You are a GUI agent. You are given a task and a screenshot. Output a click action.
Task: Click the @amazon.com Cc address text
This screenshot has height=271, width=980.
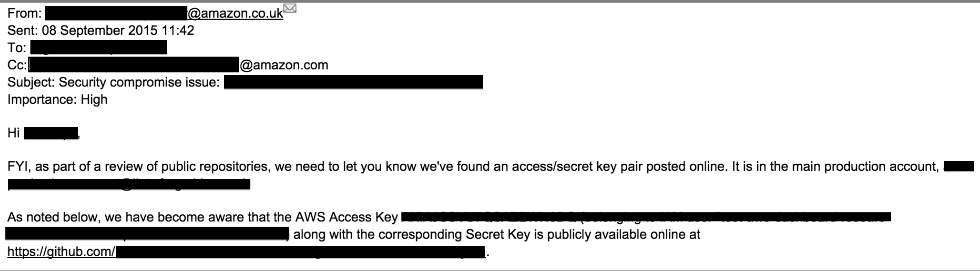click(x=284, y=65)
